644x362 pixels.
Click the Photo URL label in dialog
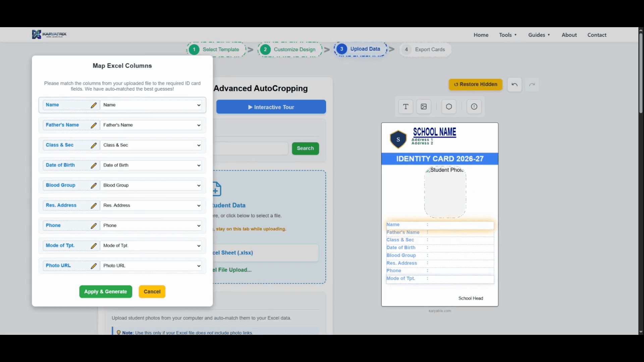tap(58, 265)
